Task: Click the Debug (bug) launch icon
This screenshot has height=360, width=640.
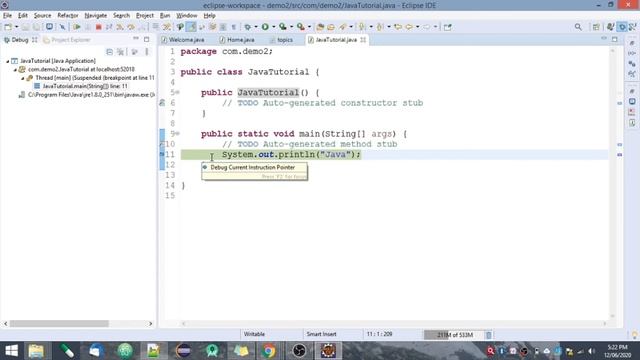Action: [x=248, y=27]
